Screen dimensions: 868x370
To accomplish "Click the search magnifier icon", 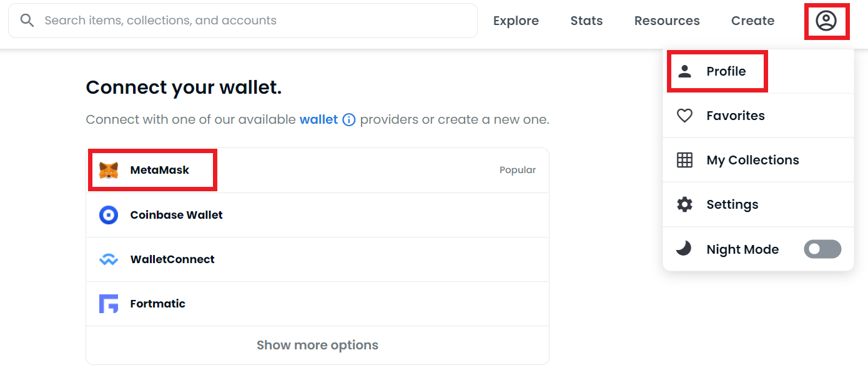I will (27, 21).
